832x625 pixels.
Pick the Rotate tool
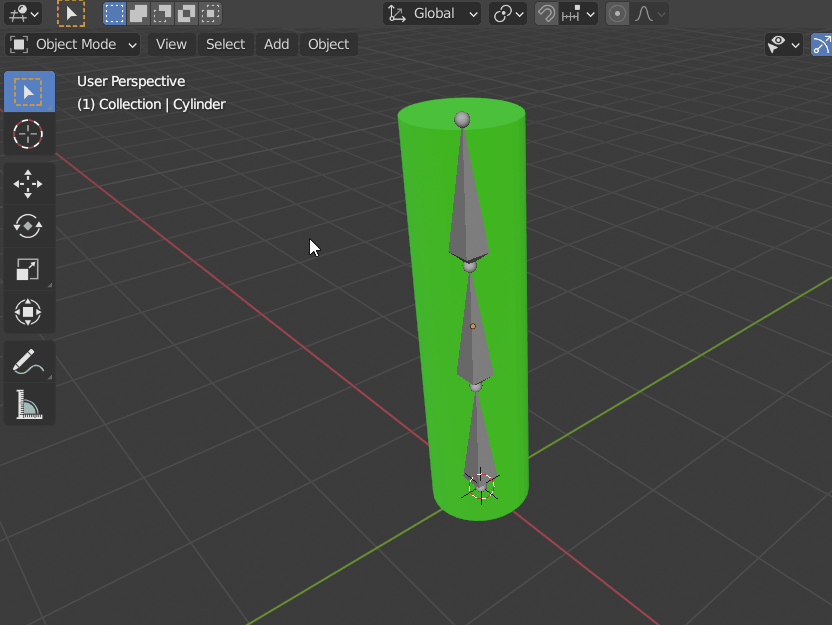pyautogui.click(x=29, y=227)
